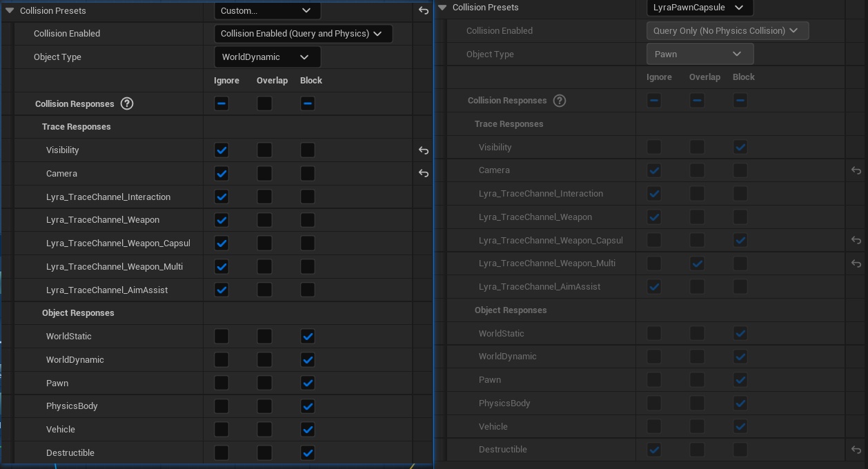Uncheck Block for Destructible in Custom preset panel
The image size is (868, 469).
tap(308, 452)
